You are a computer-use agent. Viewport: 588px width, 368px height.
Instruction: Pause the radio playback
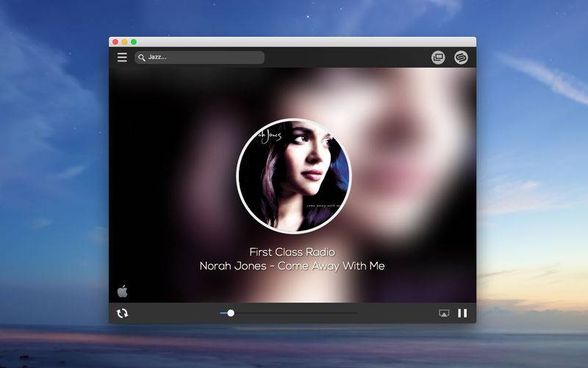point(462,314)
